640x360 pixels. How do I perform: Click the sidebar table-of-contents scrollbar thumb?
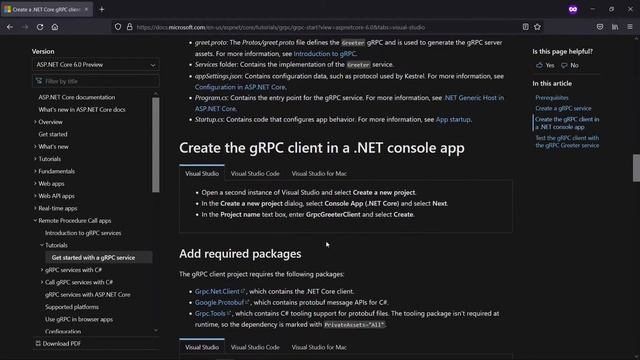156,144
